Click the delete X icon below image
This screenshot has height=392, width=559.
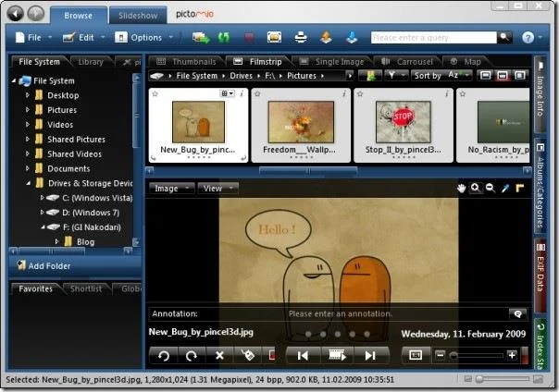pyautogui.click(x=219, y=355)
